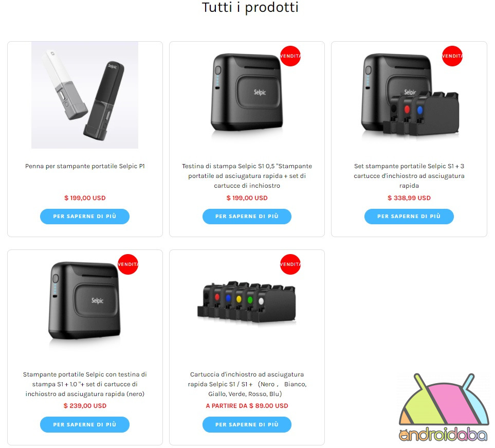Click the red VENDITA badge on the S1 0,5" printhead

(x=290, y=56)
